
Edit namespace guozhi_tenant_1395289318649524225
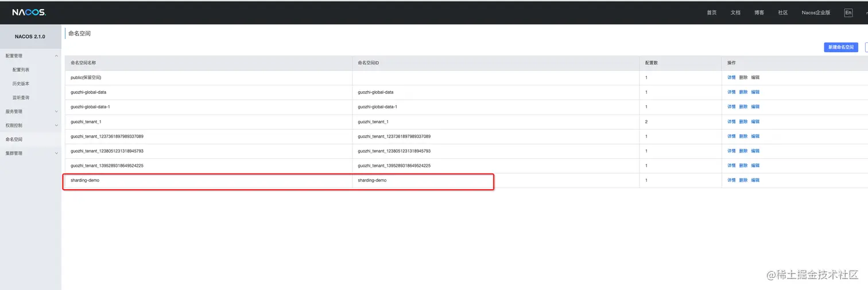(755, 166)
